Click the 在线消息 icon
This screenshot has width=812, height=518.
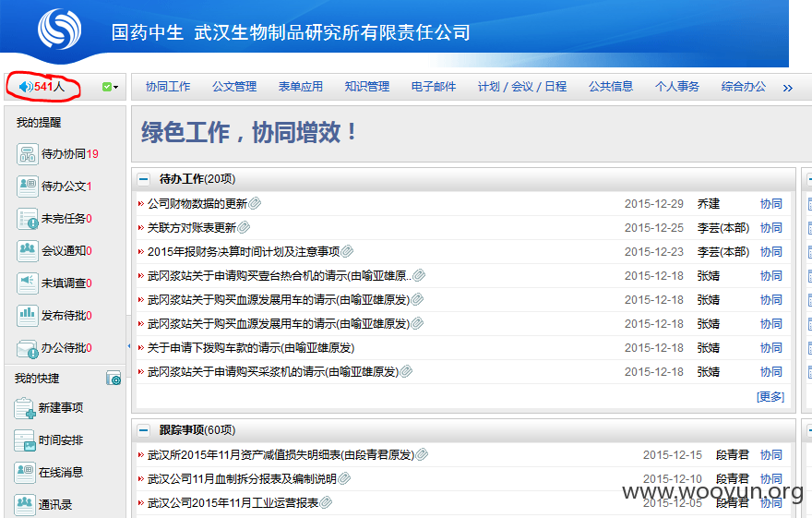25,473
